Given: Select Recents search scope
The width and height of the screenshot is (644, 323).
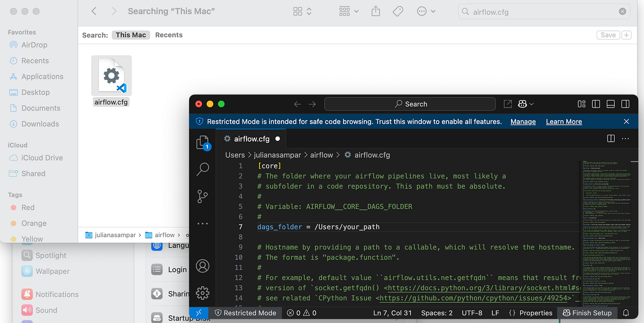Looking at the screenshot, I should pyautogui.click(x=169, y=35).
